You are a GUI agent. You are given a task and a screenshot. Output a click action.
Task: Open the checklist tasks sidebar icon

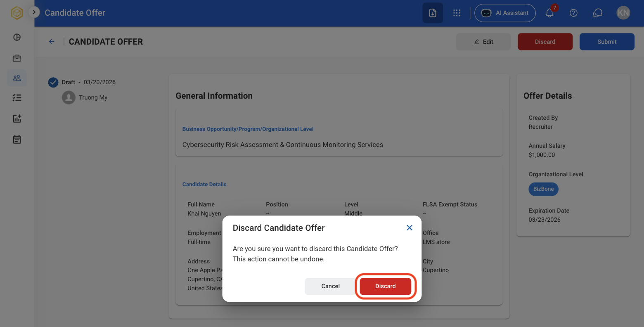(17, 98)
